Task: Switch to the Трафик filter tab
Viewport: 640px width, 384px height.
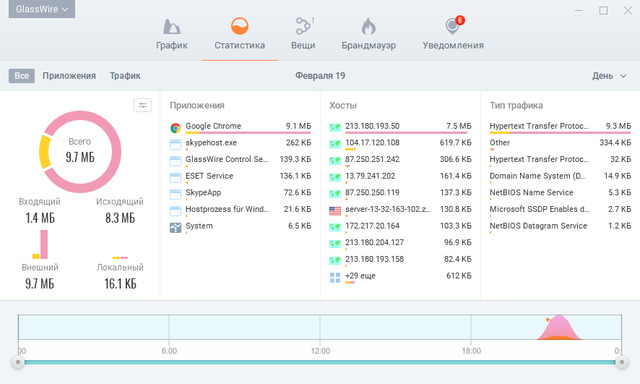Action: click(x=125, y=76)
